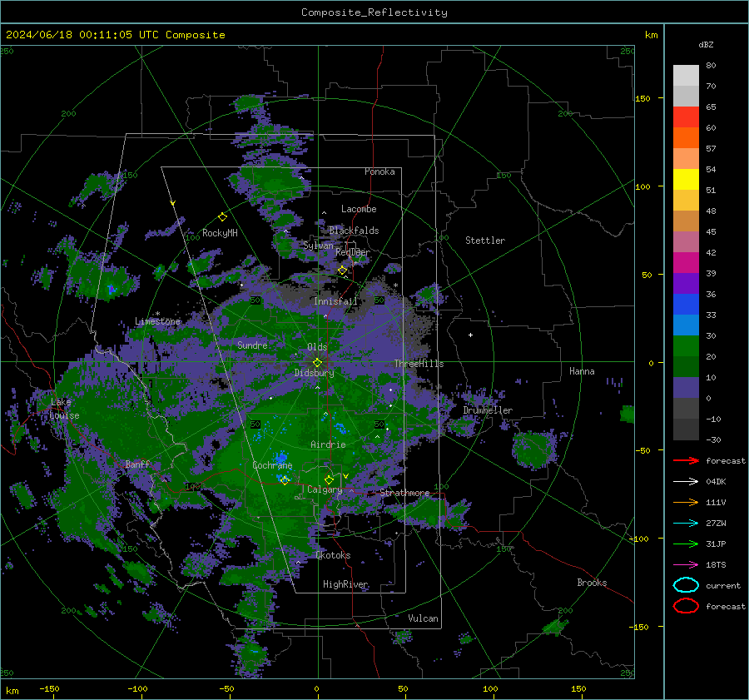Click the Drumheller label
749x700 pixels.
[488, 410]
